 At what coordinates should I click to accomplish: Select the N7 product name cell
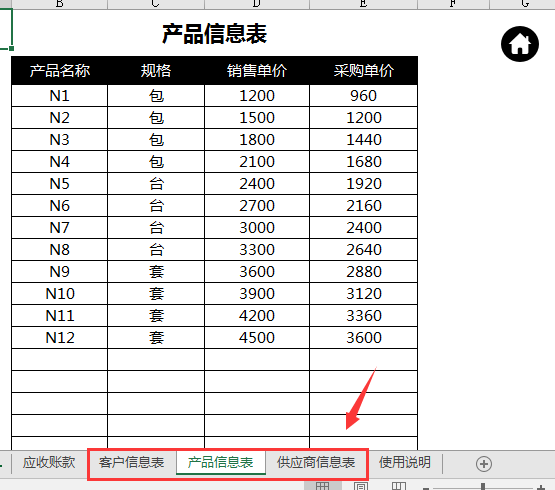59,227
